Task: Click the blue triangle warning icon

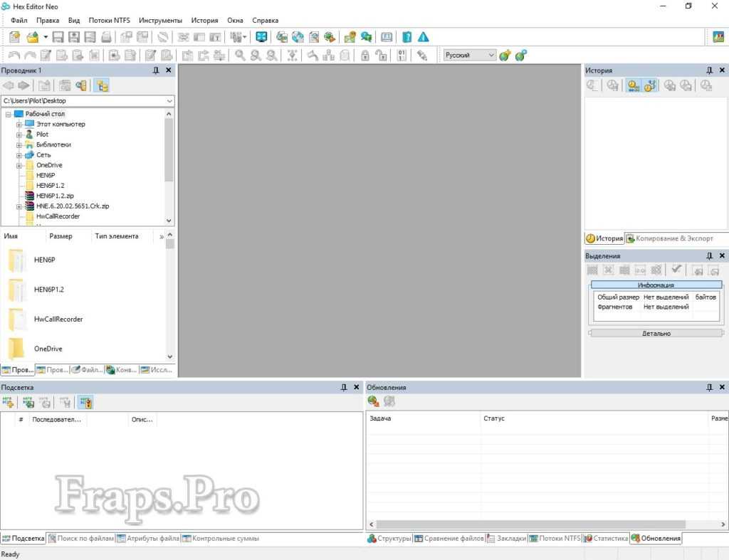Action: pos(423,37)
